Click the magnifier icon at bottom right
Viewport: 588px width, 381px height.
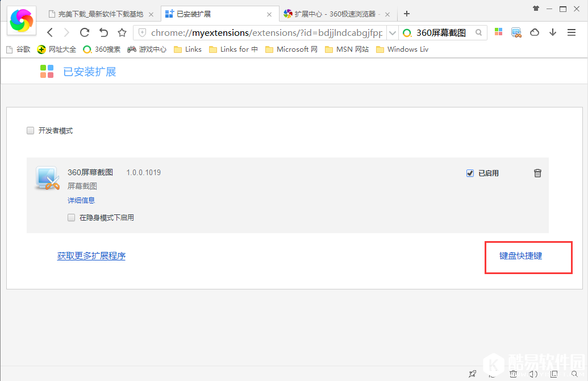click(x=574, y=374)
